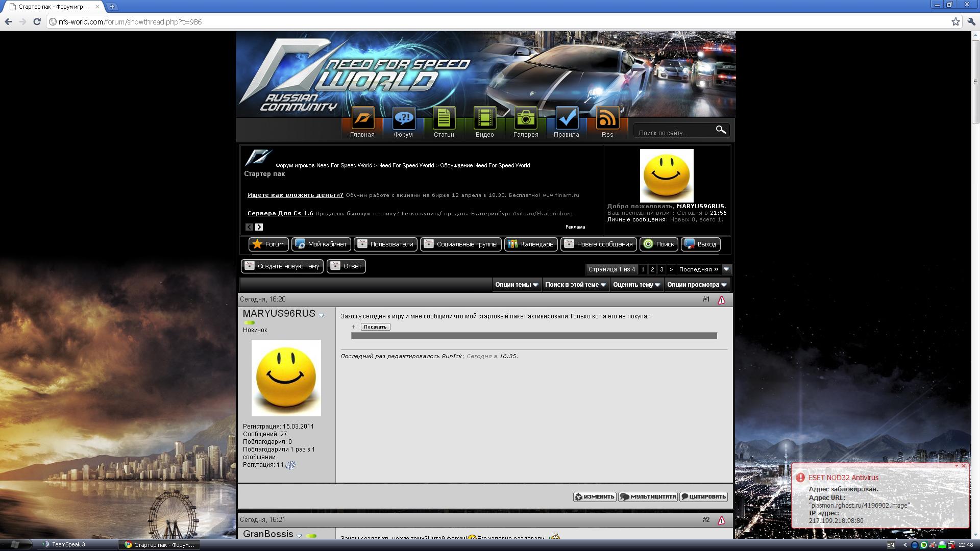Close the ESET NOD32 notification
Screen dimensions: 980x551
pyautogui.click(x=964, y=466)
